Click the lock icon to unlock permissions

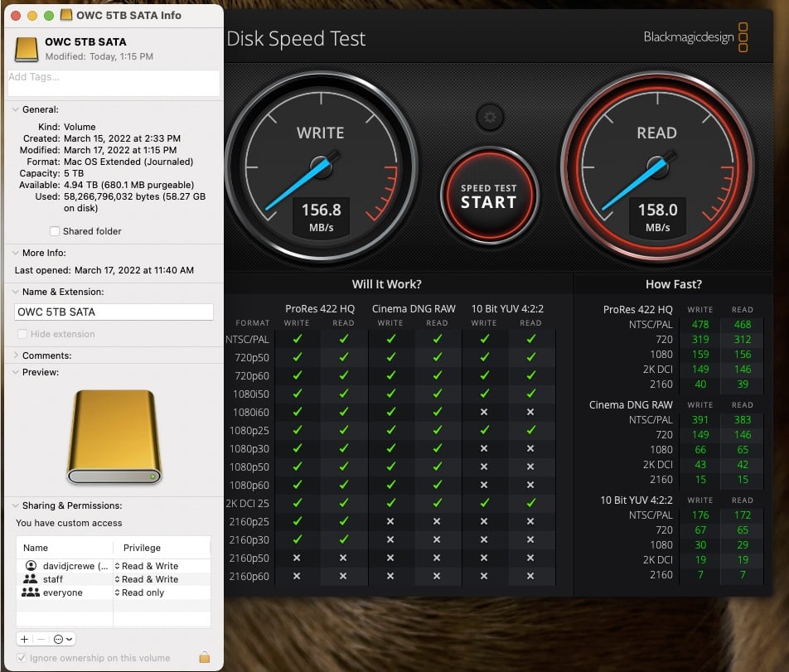pos(204,657)
